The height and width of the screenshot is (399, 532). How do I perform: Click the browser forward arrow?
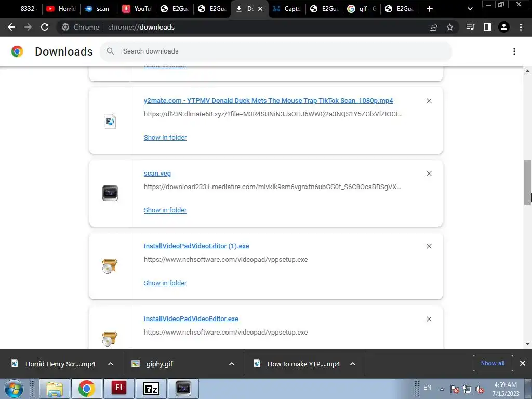pyautogui.click(x=28, y=27)
